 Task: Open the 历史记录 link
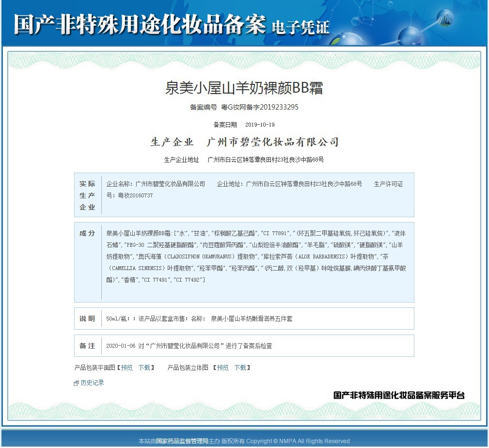pos(92,383)
